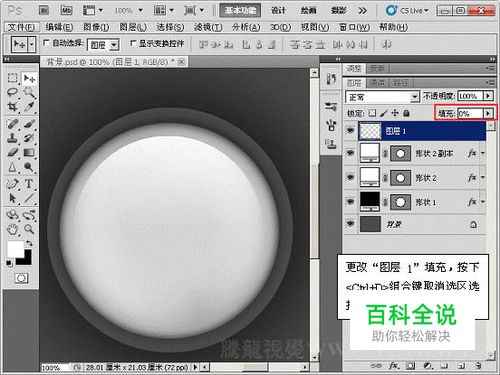500x375 pixels.
Task: Select the Eyedropper tool
Action: (29, 107)
